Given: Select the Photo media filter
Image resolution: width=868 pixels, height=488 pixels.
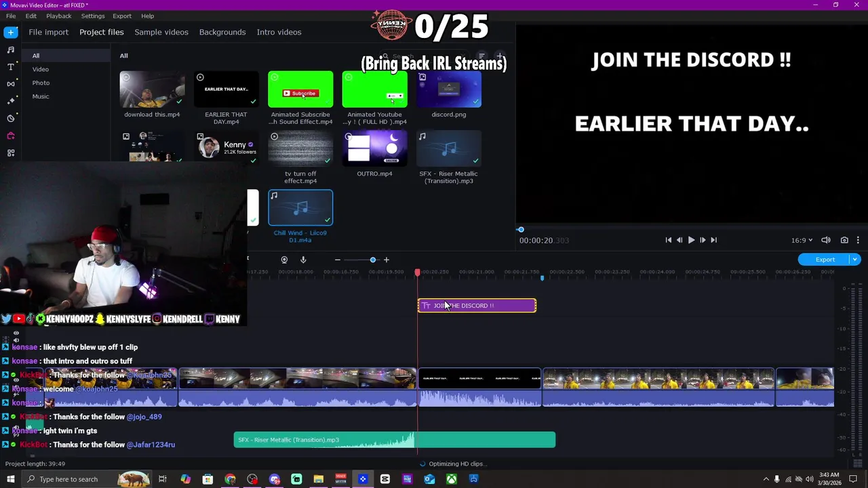Looking at the screenshot, I should pos(41,83).
